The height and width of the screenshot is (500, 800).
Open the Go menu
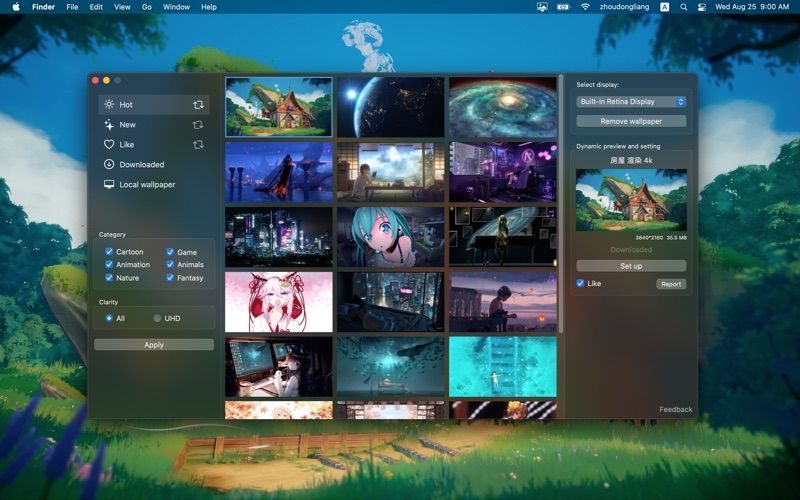pyautogui.click(x=147, y=7)
